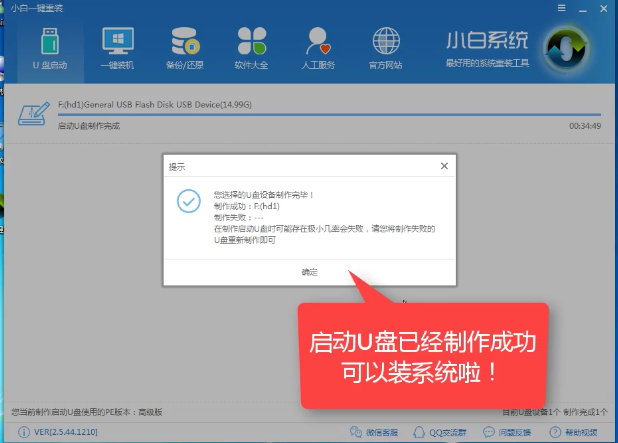Click the version info icon

pos(10,433)
